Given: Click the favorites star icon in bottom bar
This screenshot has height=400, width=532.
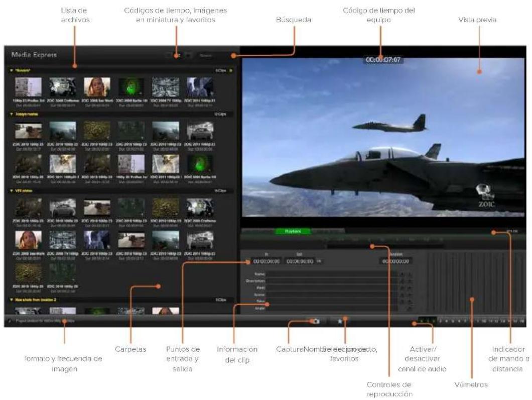Looking at the screenshot, I should point(340,321).
